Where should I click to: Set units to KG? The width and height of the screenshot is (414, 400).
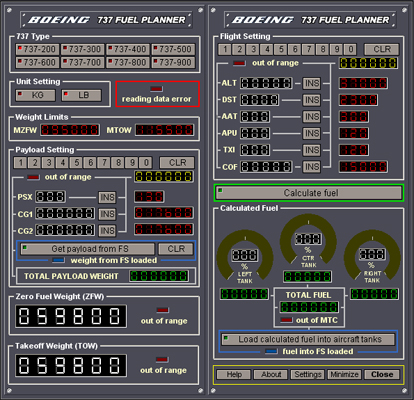[36, 95]
